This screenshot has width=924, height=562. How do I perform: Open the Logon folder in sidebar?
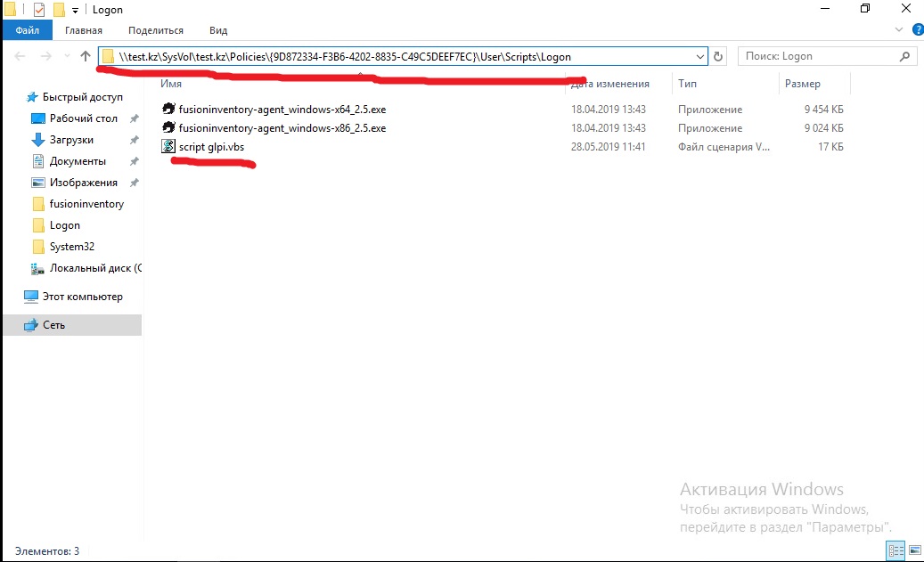click(65, 225)
